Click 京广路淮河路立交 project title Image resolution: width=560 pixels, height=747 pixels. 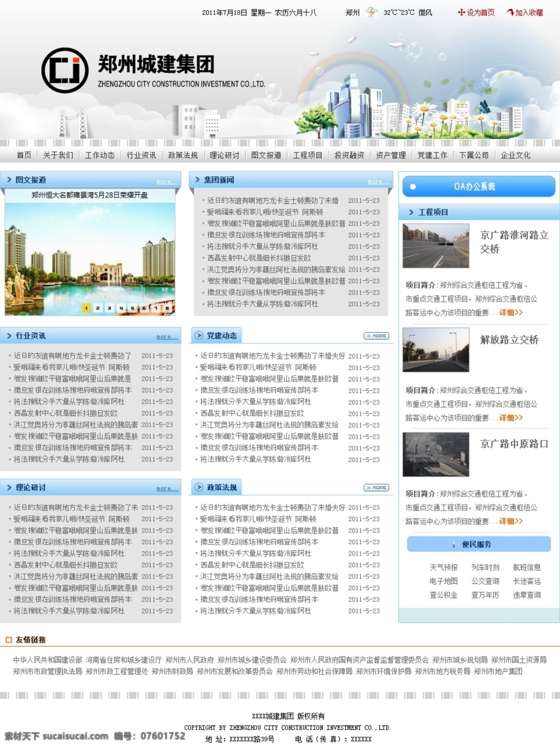coord(514,242)
